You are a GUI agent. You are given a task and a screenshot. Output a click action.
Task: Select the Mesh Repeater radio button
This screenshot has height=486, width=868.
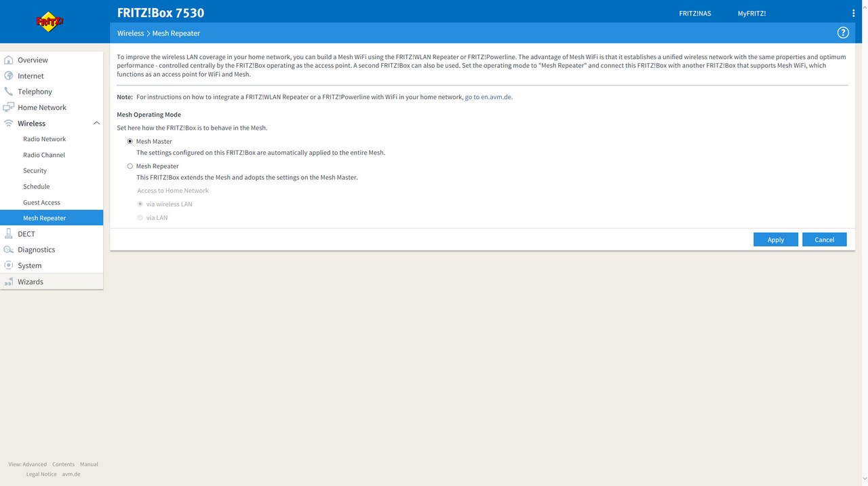click(x=130, y=166)
